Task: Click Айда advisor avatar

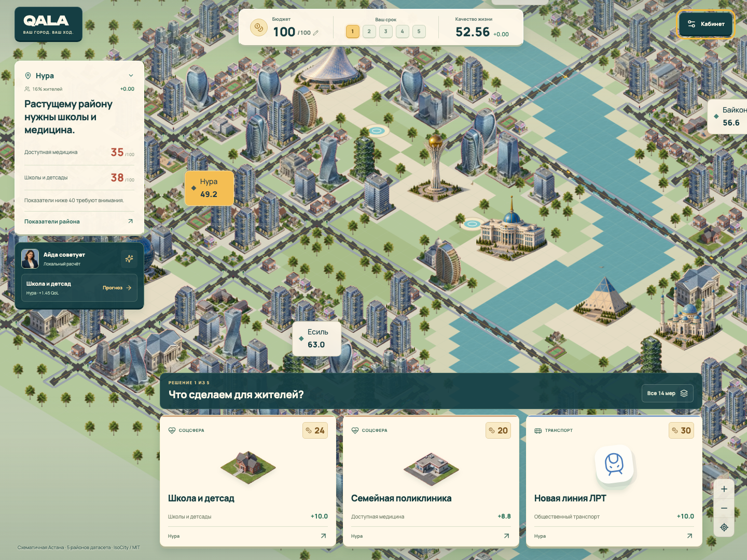Action: [30, 259]
